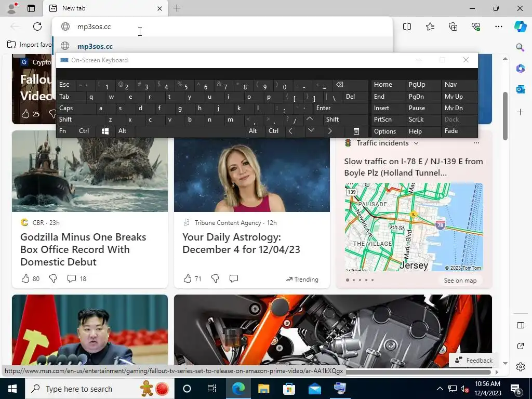
Task: Dislike the Godzilla Minus One article
Action: coord(53,278)
